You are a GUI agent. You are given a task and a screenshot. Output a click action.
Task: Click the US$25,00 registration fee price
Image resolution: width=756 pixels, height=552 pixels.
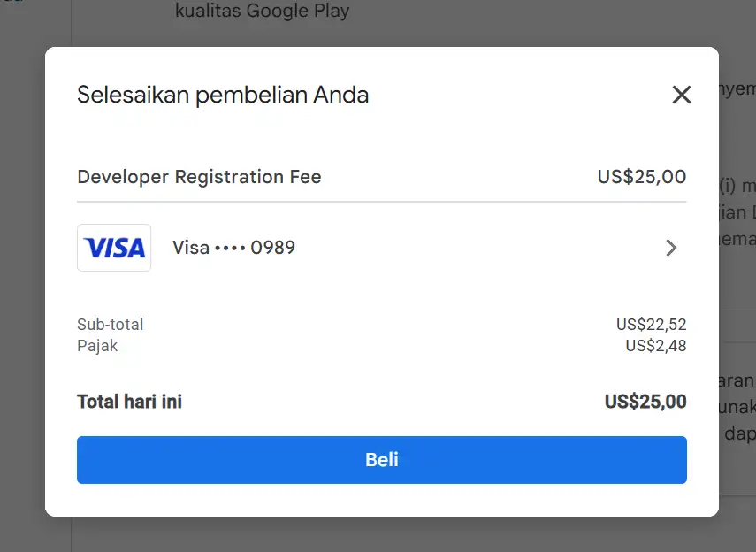click(641, 177)
